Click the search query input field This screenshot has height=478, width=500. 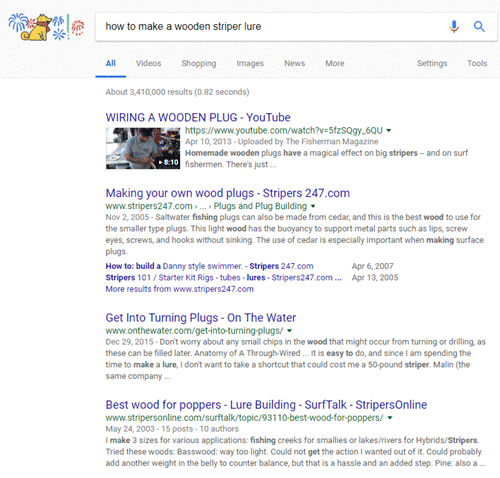coord(270,27)
